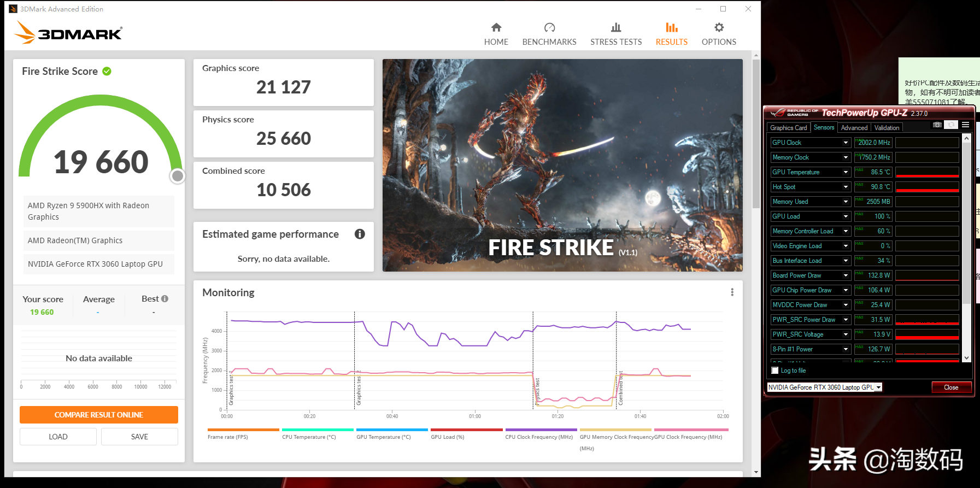This screenshot has height=488, width=980.
Task: Click the ROG Republic of Gamers logo in GPU-Z
Action: coord(794,113)
